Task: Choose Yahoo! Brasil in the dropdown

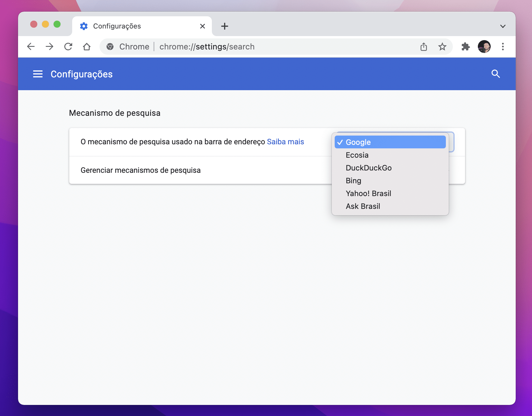Action: (x=390, y=193)
